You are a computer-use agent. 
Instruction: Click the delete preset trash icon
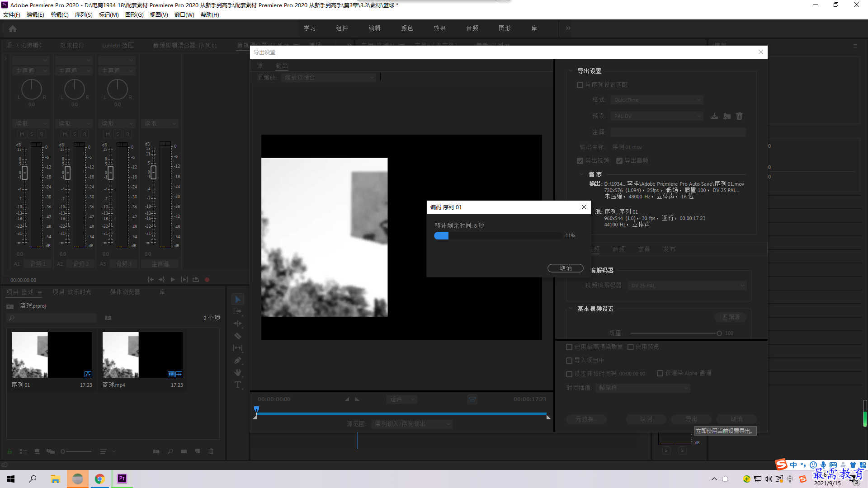[740, 116]
